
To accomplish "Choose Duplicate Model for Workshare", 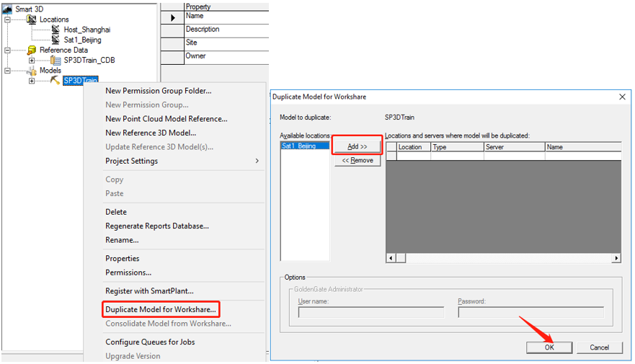I will point(160,310).
